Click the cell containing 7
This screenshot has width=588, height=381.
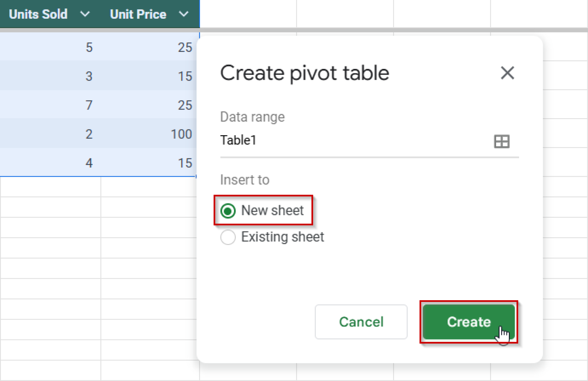pos(89,105)
